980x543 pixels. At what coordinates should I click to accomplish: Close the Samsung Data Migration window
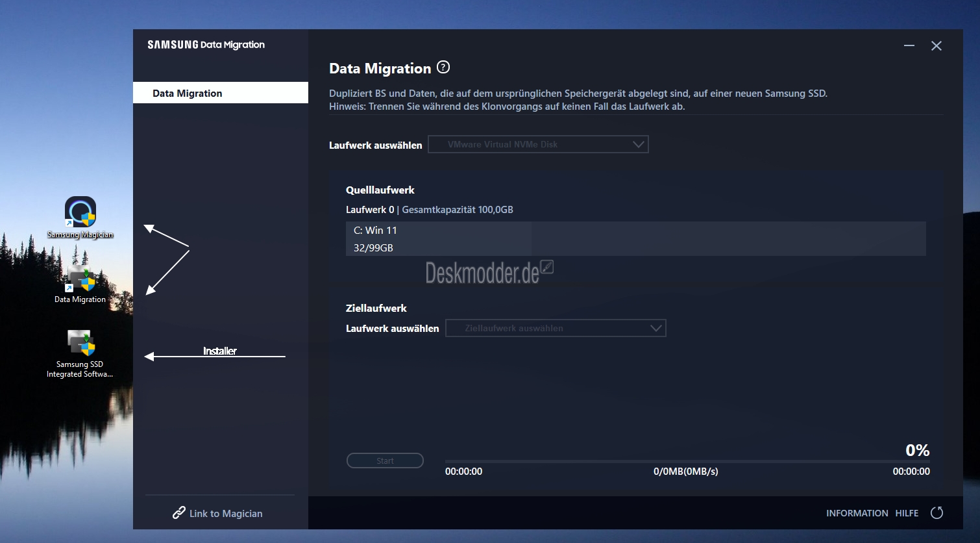pyautogui.click(x=937, y=45)
